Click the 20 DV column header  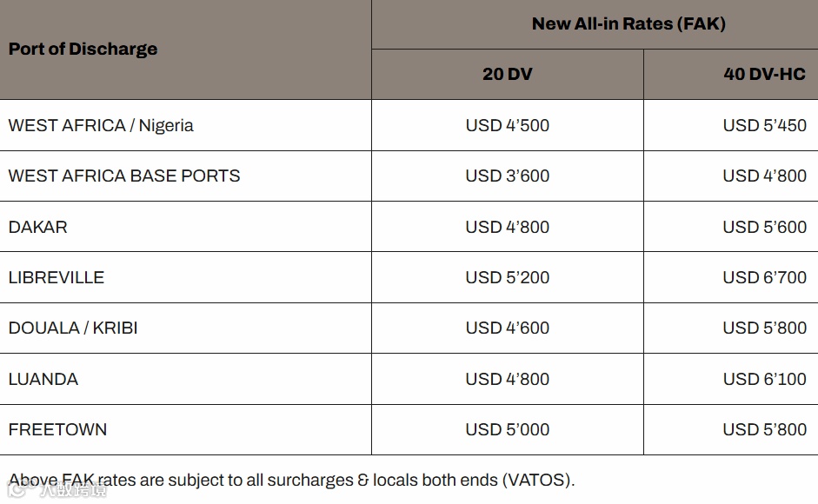point(508,75)
